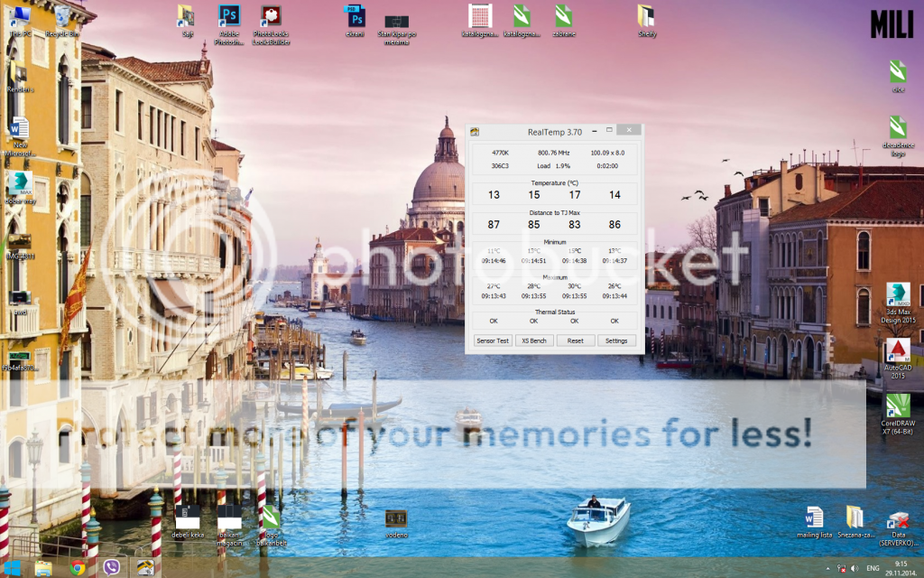Open the volume control in system tray
The image size is (924, 578).
pyautogui.click(x=854, y=569)
